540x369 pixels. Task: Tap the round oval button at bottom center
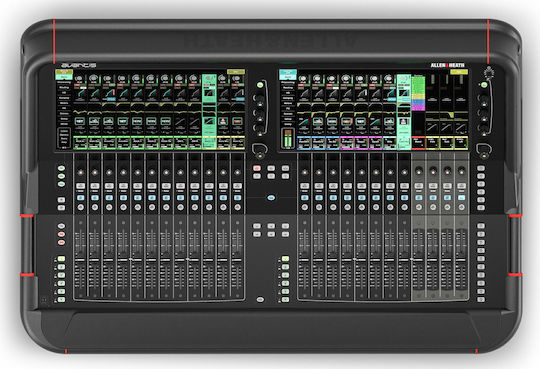(x=260, y=300)
